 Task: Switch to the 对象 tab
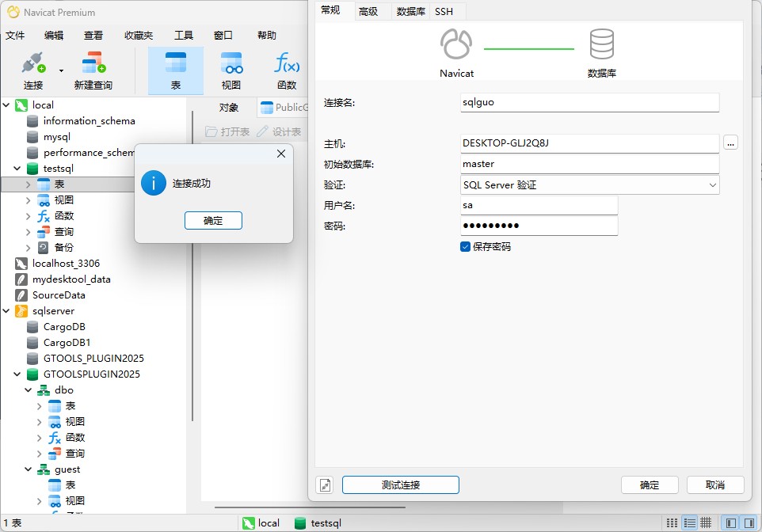tap(229, 108)
